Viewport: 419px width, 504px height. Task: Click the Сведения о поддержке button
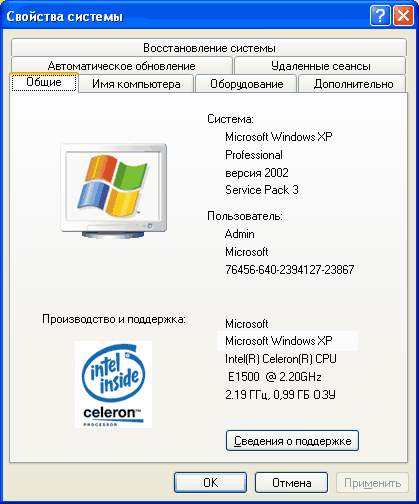[292, 441]
